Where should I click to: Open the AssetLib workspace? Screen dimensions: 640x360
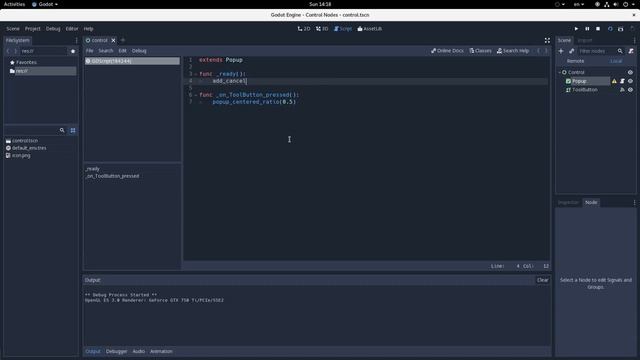(370, 29)
